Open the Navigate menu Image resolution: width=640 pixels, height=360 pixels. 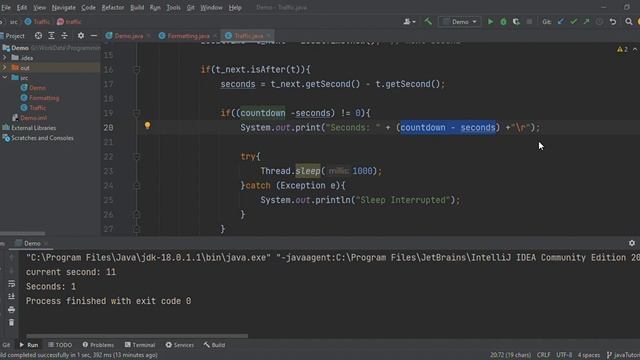tap(64, 8)
